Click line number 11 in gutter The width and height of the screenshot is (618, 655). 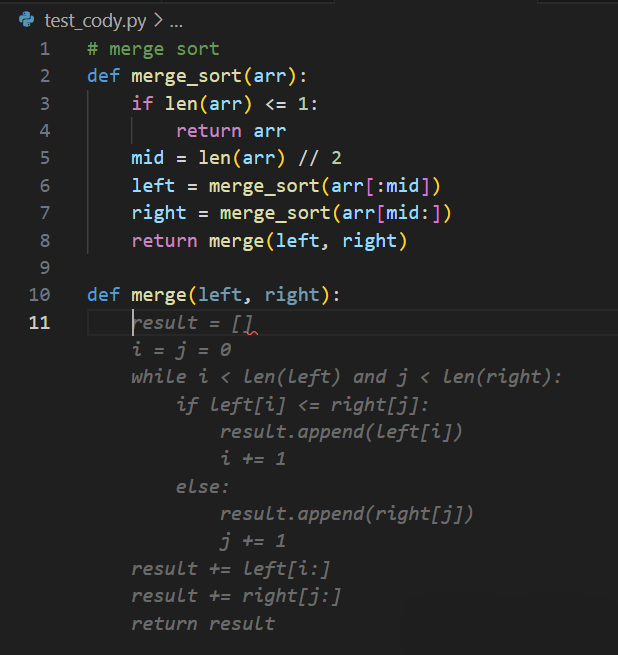coord(39,322)
